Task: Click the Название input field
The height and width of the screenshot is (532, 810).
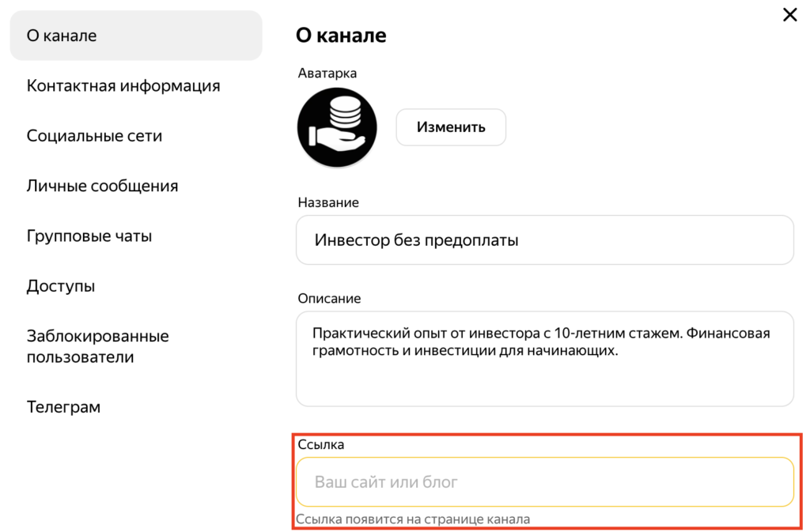Action: pos(544,240)
